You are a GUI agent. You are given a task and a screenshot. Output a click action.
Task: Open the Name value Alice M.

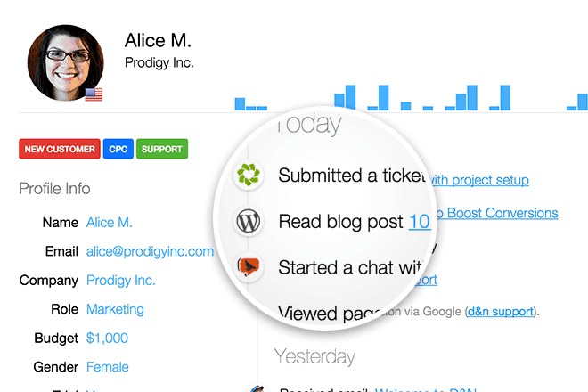click(110, 223)
